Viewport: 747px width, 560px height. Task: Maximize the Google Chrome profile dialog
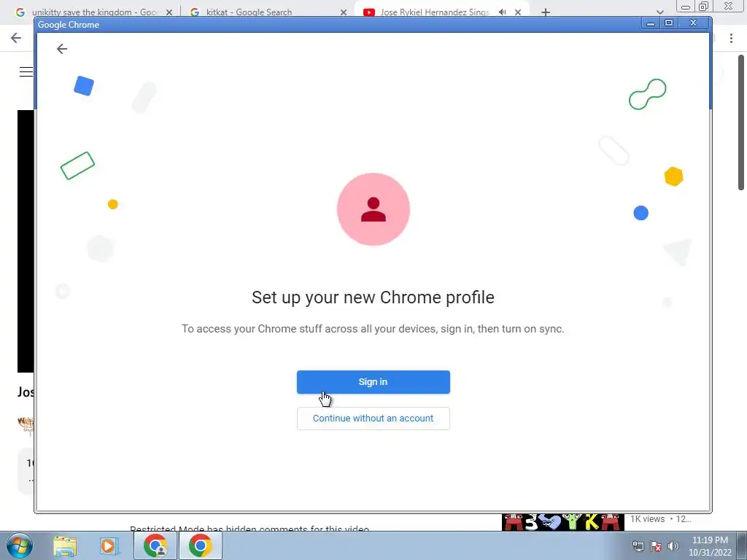tap(669, 23)
